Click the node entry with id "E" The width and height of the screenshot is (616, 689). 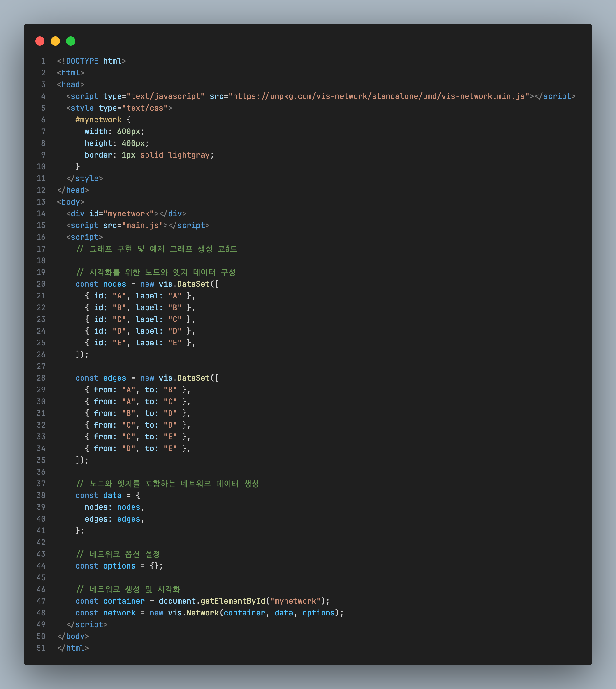click(139, 343)
